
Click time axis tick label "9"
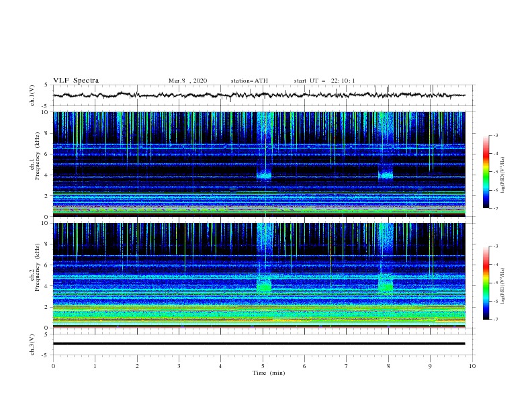(430, 366)
